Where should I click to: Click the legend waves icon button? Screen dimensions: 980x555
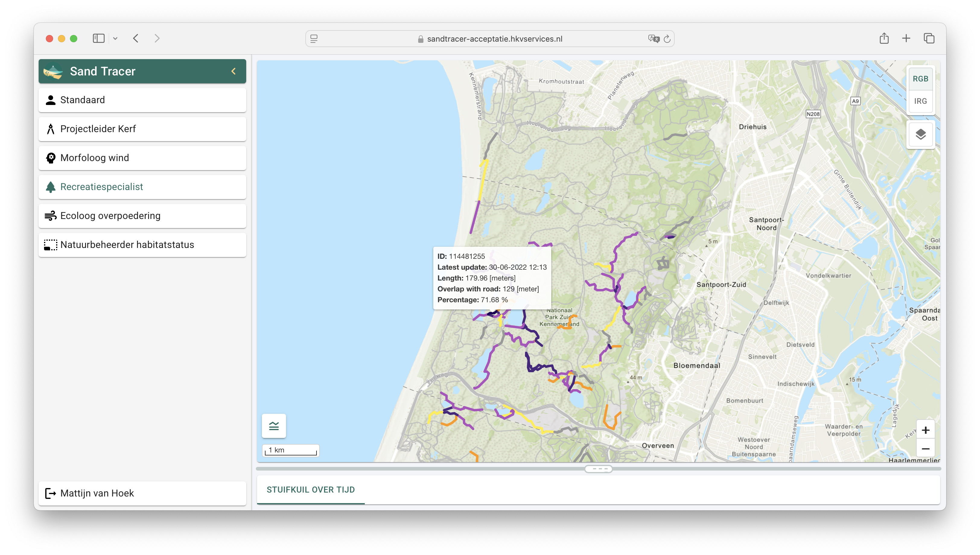pos(274,426)
